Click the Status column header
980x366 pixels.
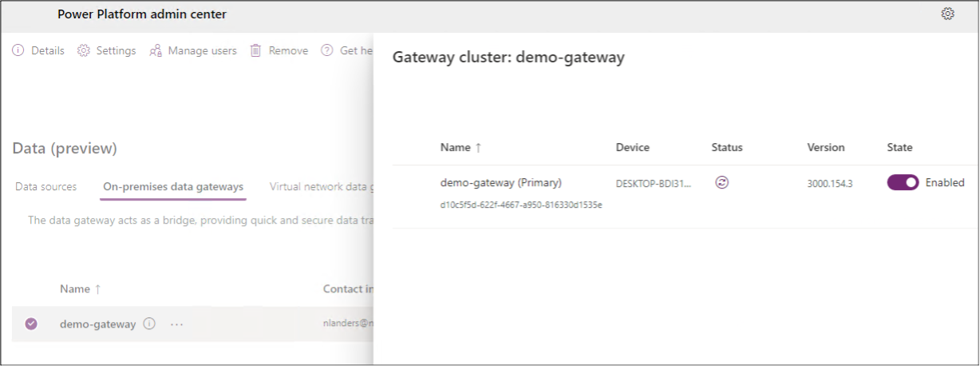[727, 147]
